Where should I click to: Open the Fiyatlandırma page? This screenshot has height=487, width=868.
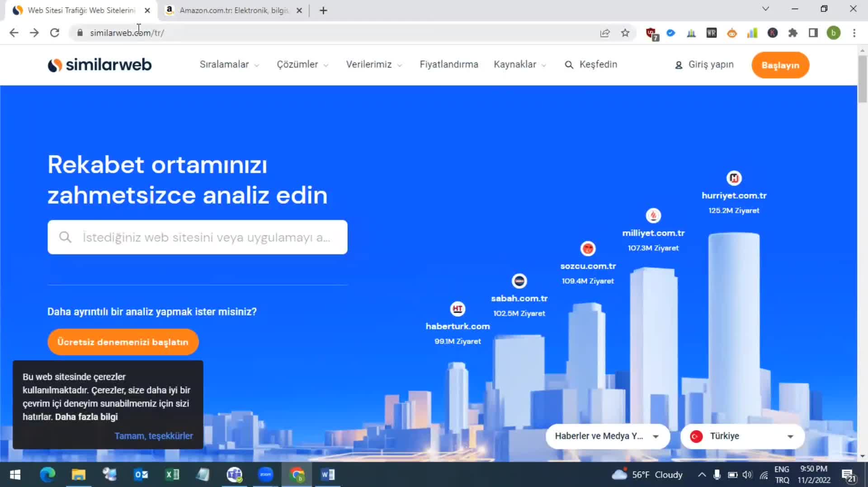449,65
